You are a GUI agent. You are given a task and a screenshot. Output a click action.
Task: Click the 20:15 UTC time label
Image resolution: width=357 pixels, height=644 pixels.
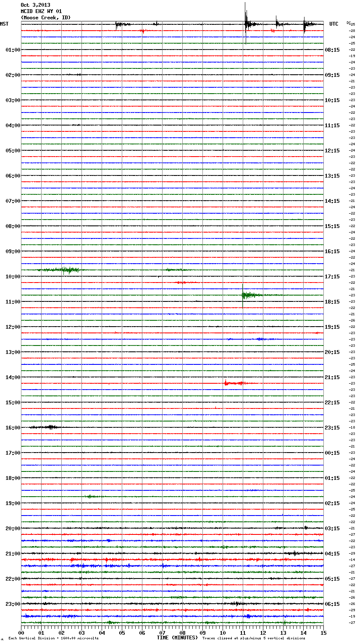[332, 352]
